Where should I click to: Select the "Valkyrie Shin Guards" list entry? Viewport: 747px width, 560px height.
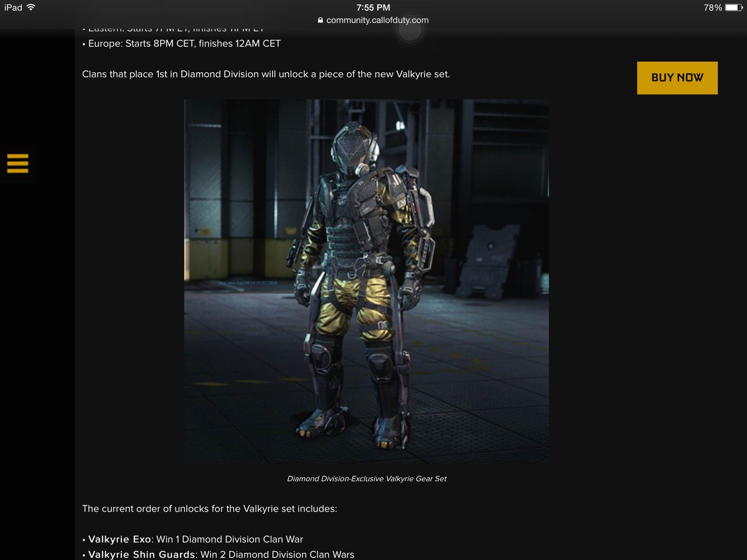(x=218, y=554)
